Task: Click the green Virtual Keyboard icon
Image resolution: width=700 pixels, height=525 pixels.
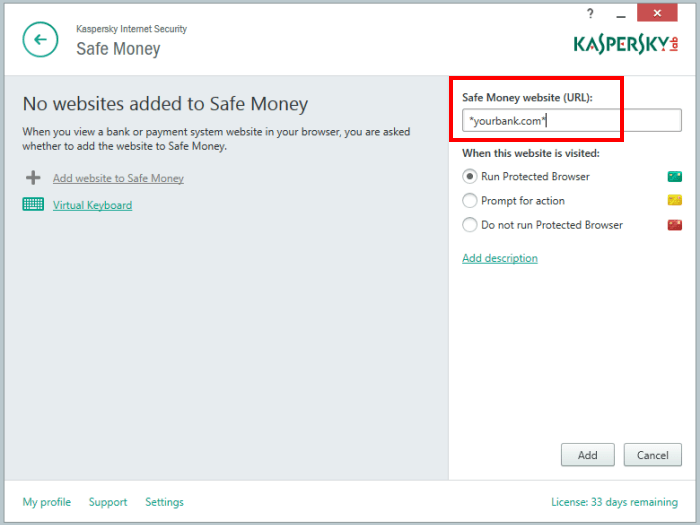Action: (33, 204)
